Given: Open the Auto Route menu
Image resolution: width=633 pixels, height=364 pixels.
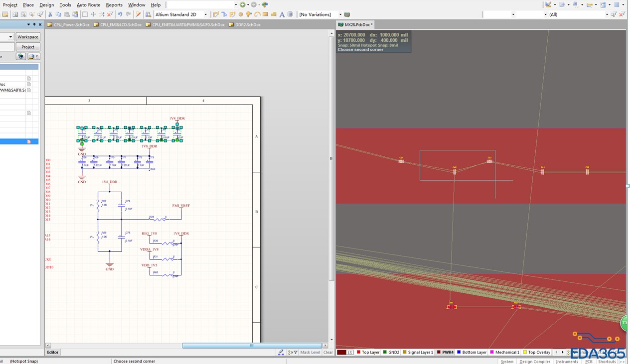Looking at the screenshot, I should (88, 5).
